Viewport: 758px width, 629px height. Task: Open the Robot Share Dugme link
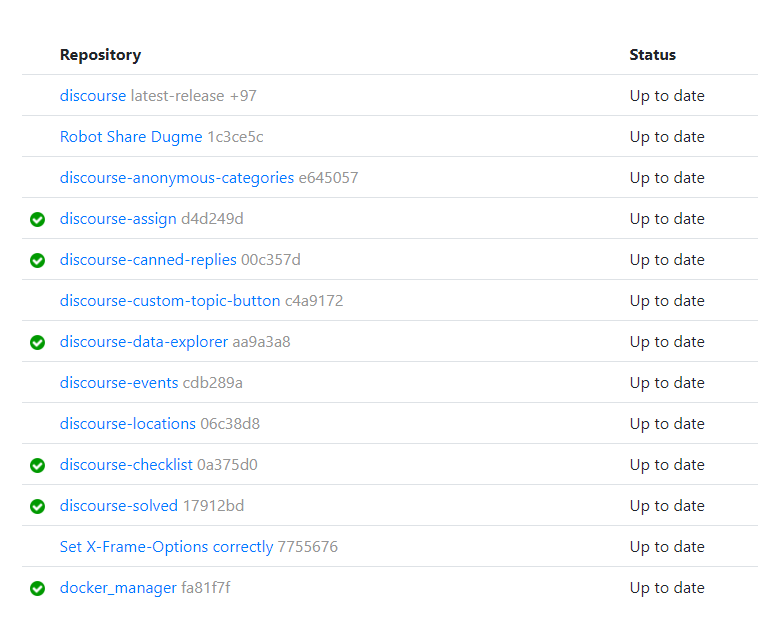click(x=131, y=137)
